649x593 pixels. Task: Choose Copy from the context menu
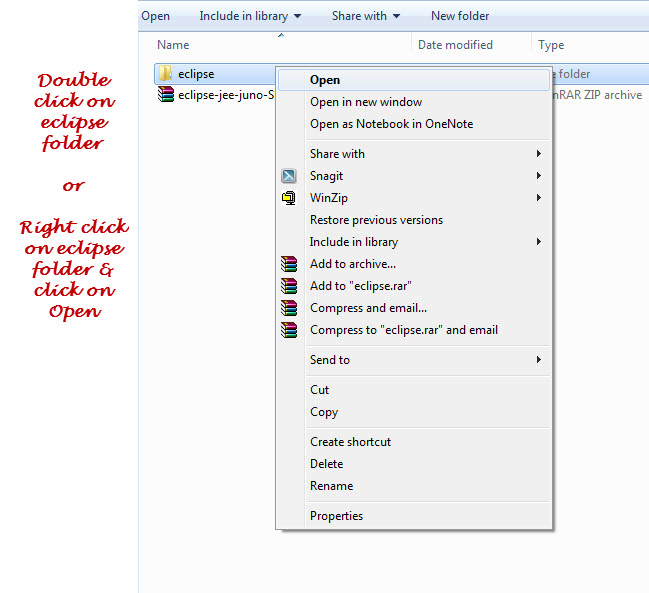414,412
